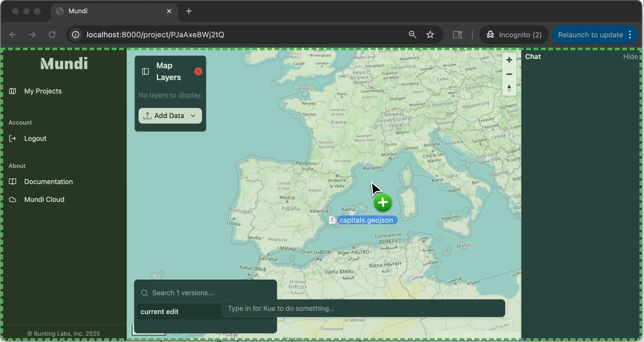
Task: Open the Add Data dropdown
Action: 170,115
